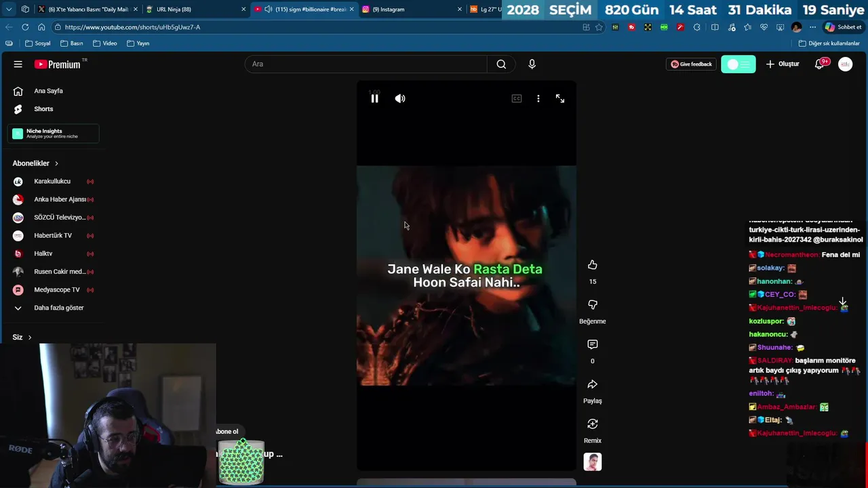Screen dimensions: 868x488
Task: Click the search magnifier button
Action: [x=501, y=64]
